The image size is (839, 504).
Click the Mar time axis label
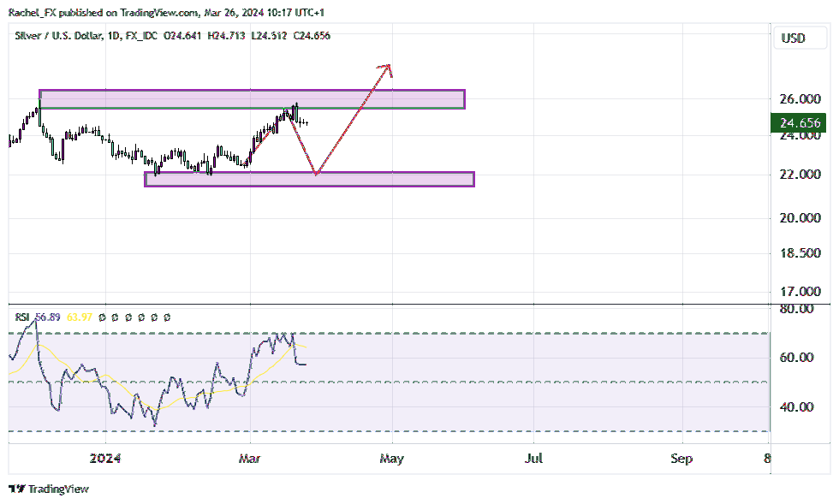[250, 459]
